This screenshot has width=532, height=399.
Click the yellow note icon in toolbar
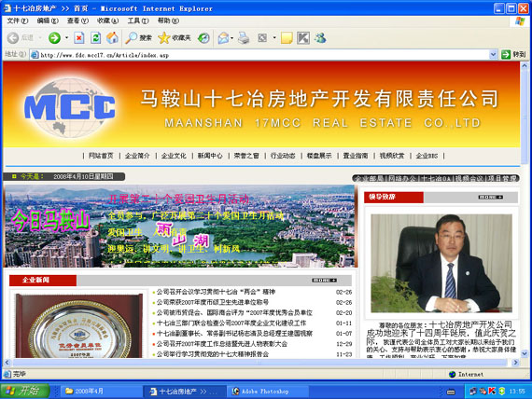(287, 37)
